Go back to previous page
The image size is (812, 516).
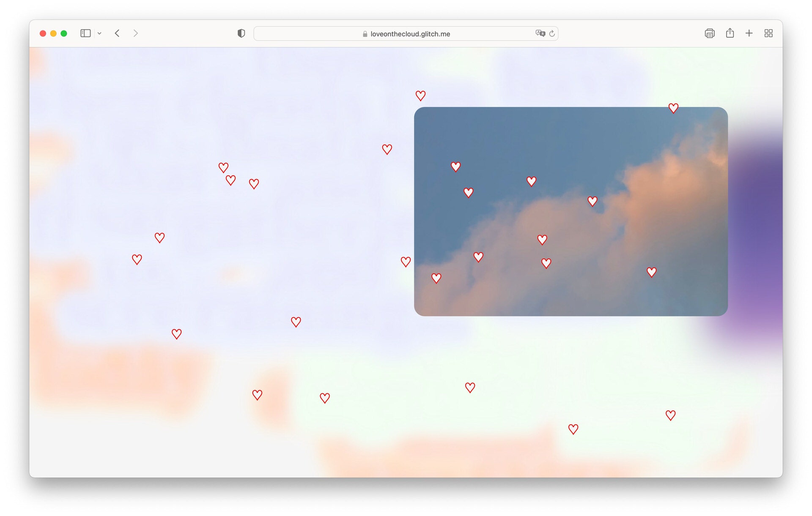pyautogui.click(x=117, y=33)
